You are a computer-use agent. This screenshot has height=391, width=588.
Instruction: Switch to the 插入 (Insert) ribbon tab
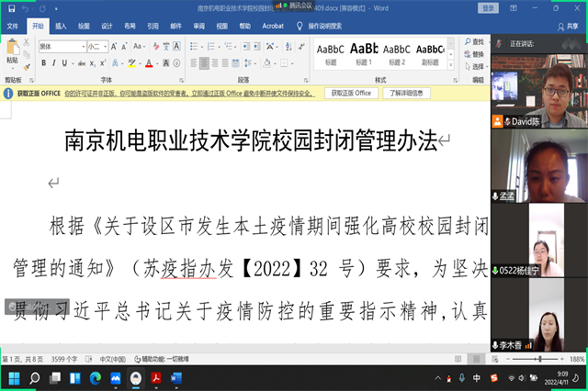(x=61, y=28)
